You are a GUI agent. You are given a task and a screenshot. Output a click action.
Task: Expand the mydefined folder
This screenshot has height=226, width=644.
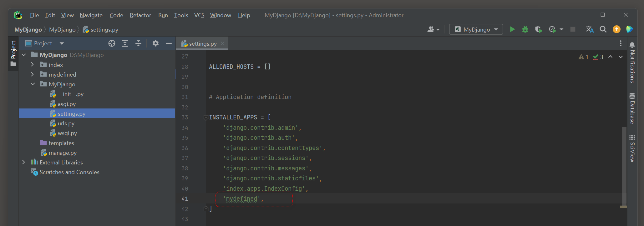coord(33,74)
